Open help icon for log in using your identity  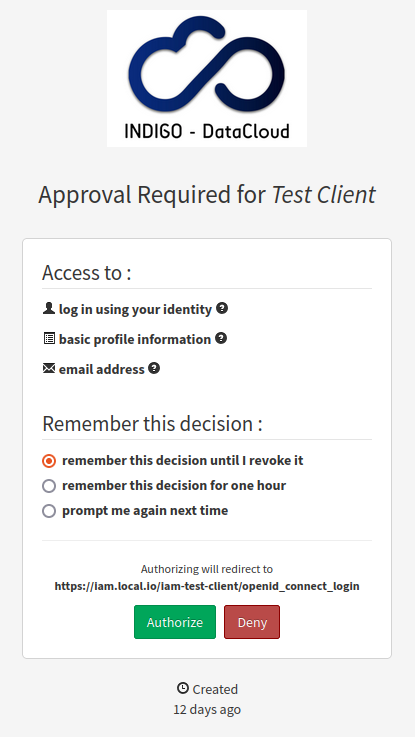tap(222, 308)
